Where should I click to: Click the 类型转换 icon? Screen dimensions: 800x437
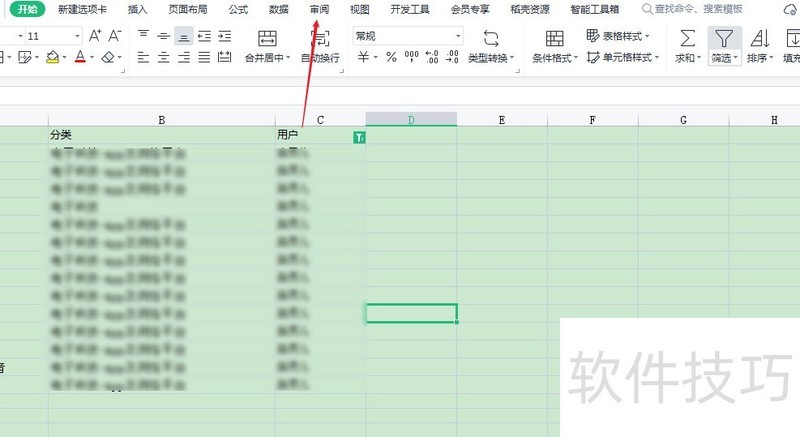click(x=491, y=39)
